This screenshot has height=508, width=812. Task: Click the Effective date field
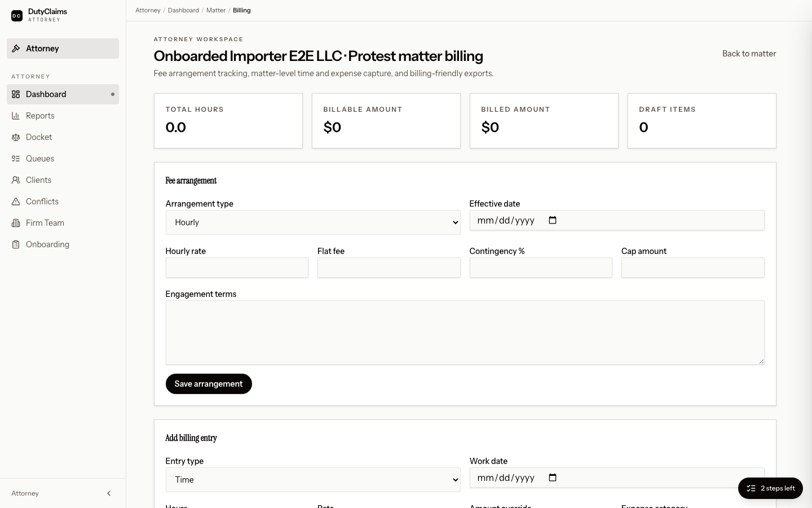617,220
